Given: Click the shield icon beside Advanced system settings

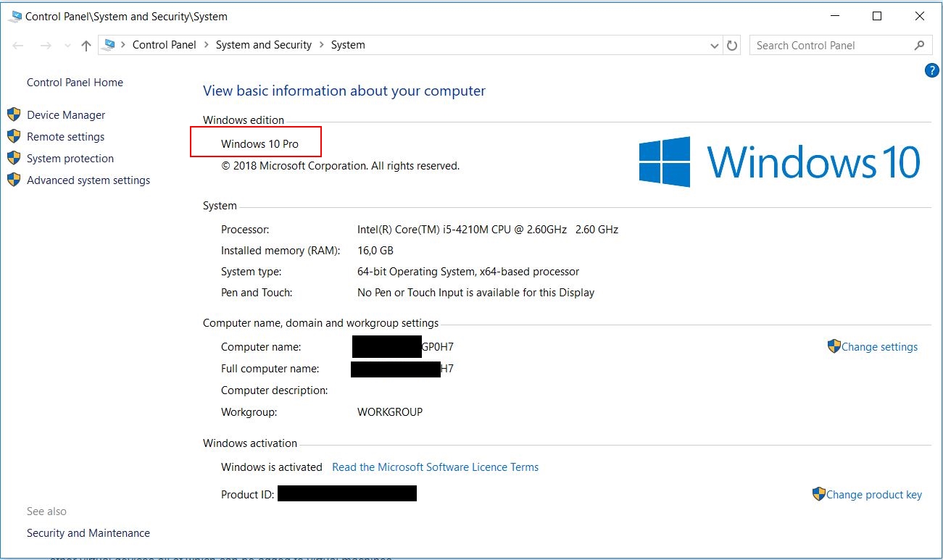Looking at the screenshot, I should pos(14,180).
